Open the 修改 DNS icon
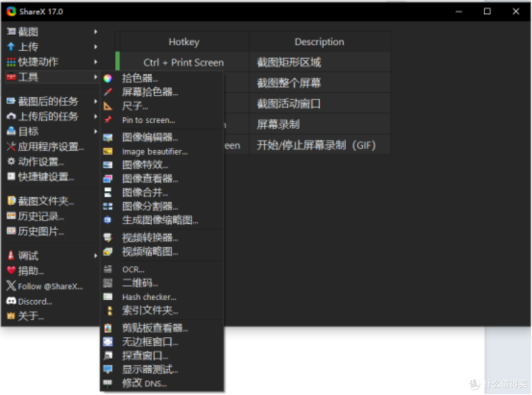This screenshot has width=532, height=395. point(108,383)
